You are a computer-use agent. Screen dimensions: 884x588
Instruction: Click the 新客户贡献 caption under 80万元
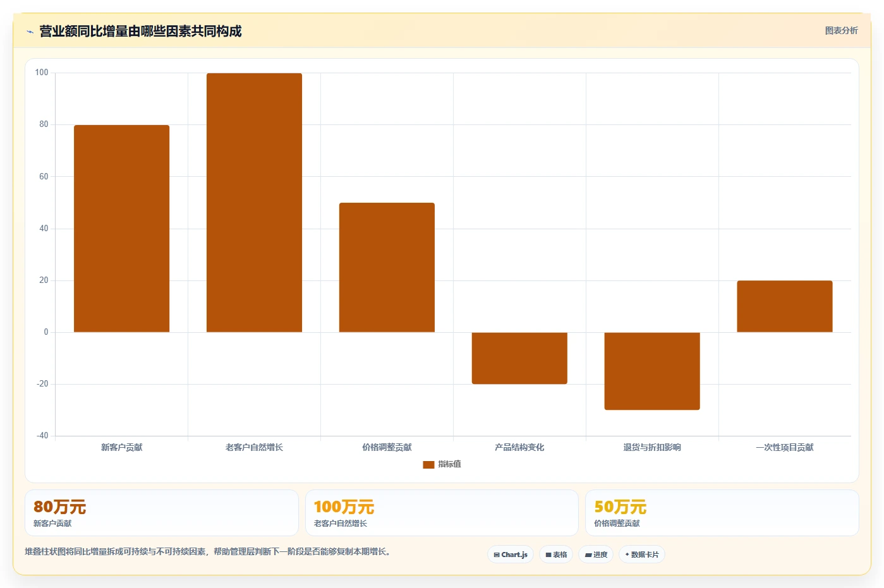coord(52,524)
